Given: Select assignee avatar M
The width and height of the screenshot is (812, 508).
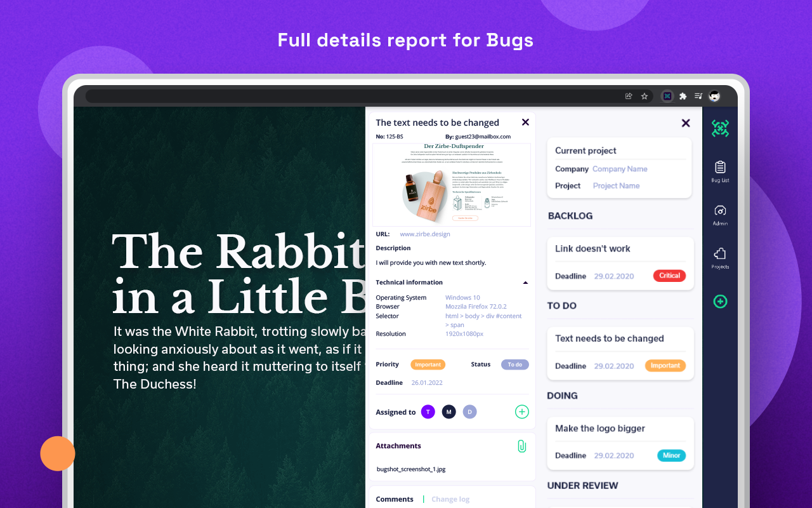Looking at the screenshot, I should pos(449,412).
